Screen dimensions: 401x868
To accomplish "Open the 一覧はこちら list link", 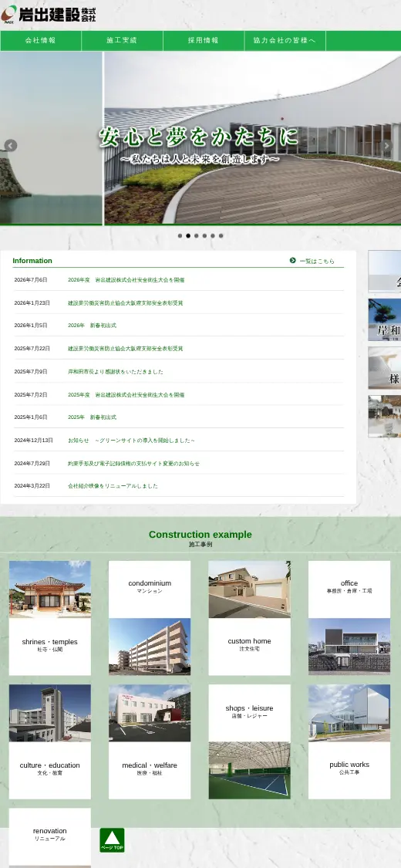I will point(317,262).
